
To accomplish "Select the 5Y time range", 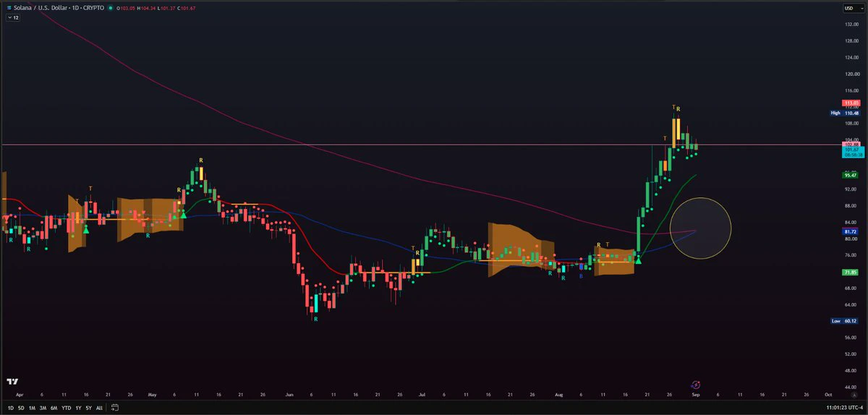I will [88, 408].
